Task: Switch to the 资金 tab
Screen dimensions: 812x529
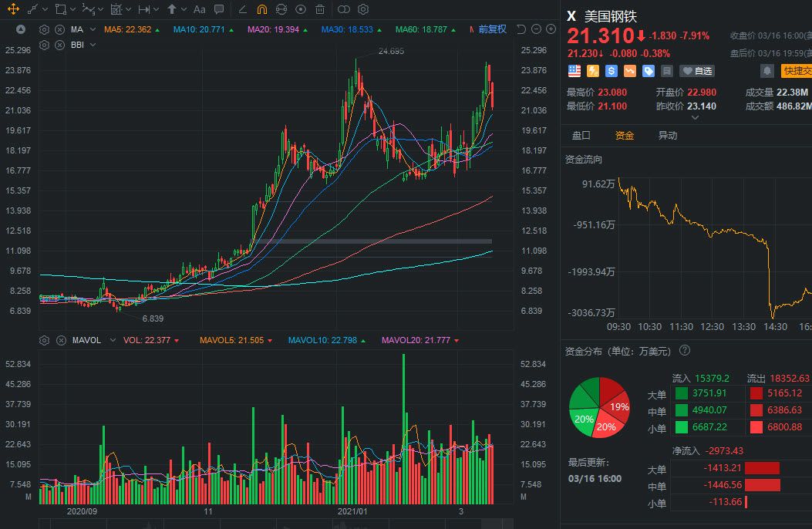Action: tap(625, 136)
